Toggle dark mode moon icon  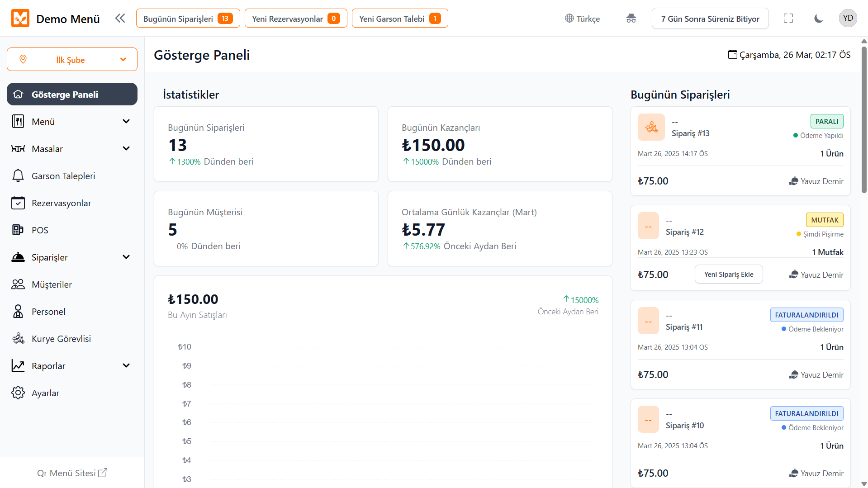(818, 19)
